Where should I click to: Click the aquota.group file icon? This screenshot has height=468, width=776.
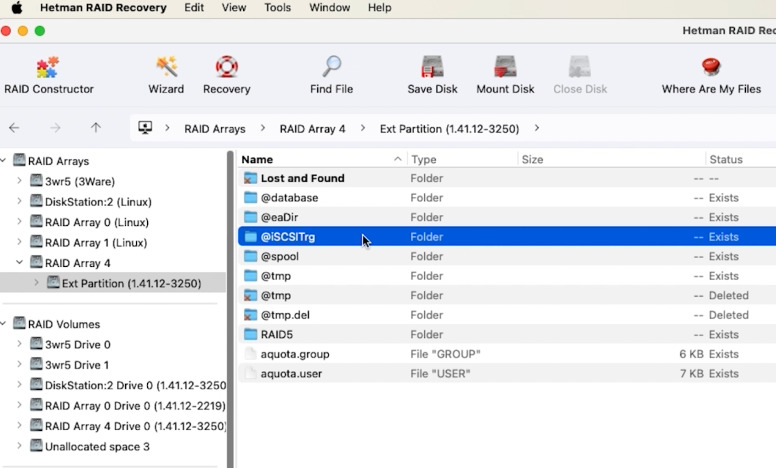click(x=250, y=354)
